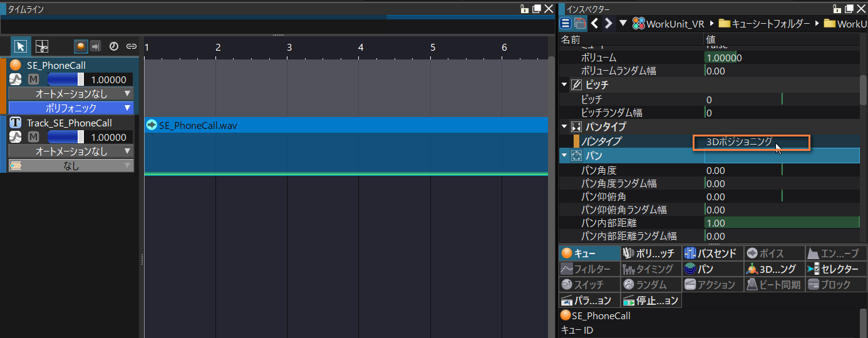Open automation dropdown under SE_PhoneCall cue

(x=71, y=94)
